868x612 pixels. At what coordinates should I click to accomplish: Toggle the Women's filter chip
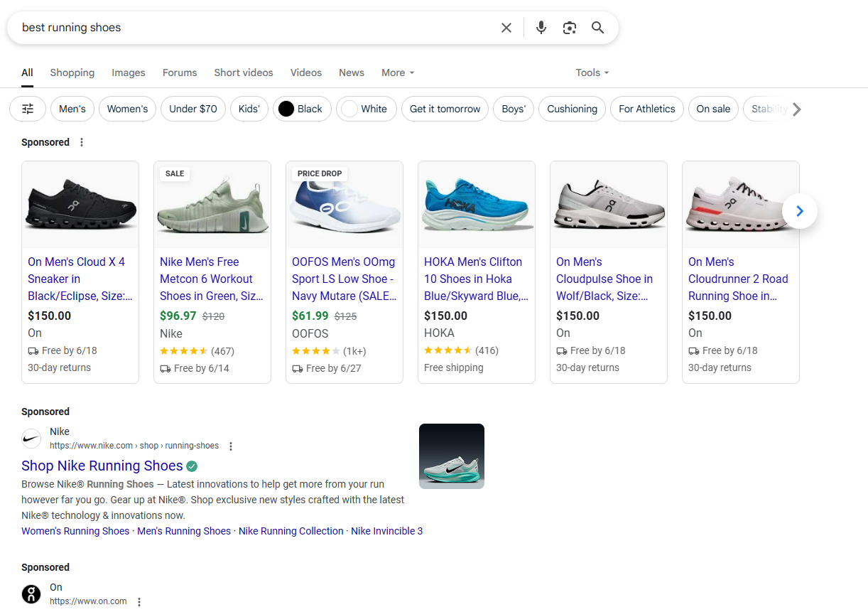[x=128, y=109]
